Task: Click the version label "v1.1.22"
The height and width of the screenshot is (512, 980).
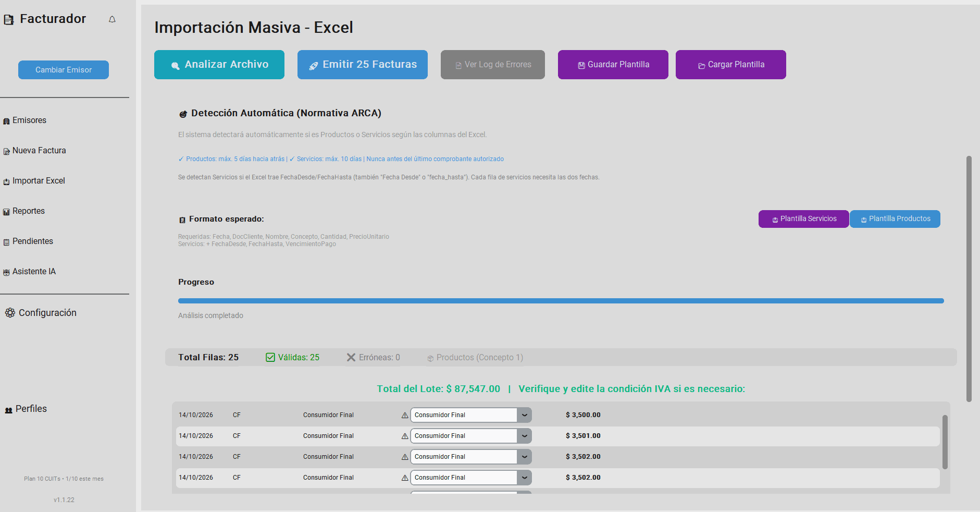Action: click(64, 500)
